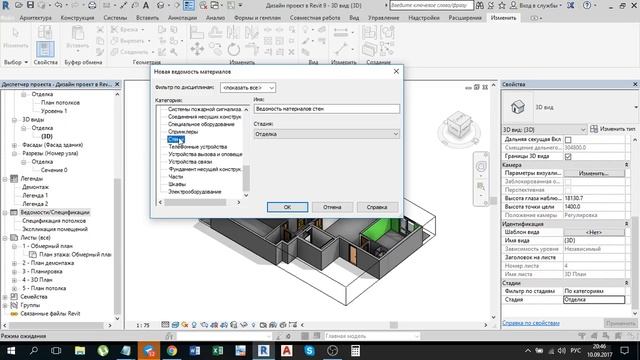
Task: Click the '<Нет>' view template button
Action: coord(594,232)
